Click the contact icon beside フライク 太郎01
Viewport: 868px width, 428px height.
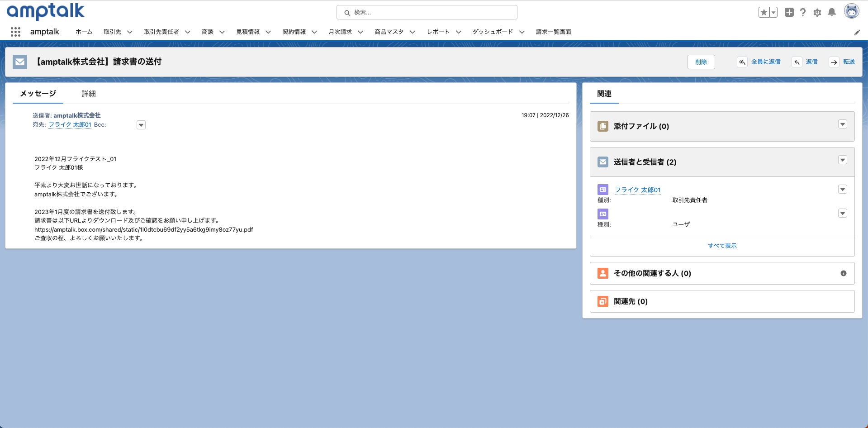click(603, 190)
